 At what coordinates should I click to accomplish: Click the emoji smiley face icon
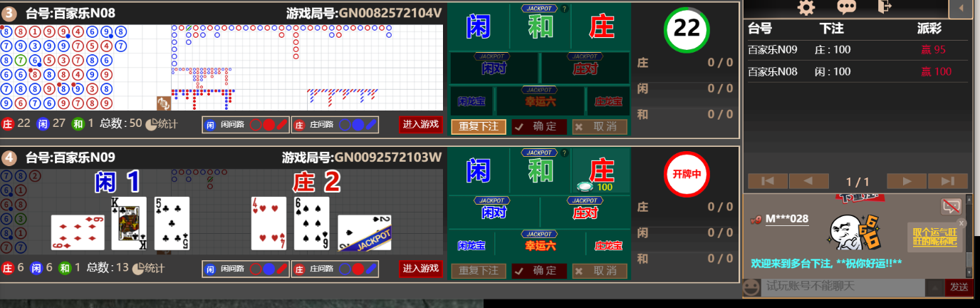coord(751,287)
